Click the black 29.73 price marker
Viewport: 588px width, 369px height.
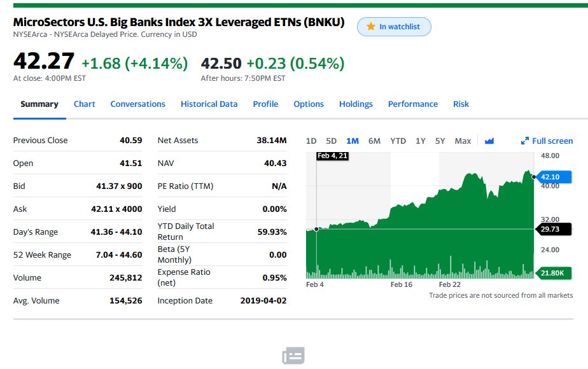click(554, 229)
